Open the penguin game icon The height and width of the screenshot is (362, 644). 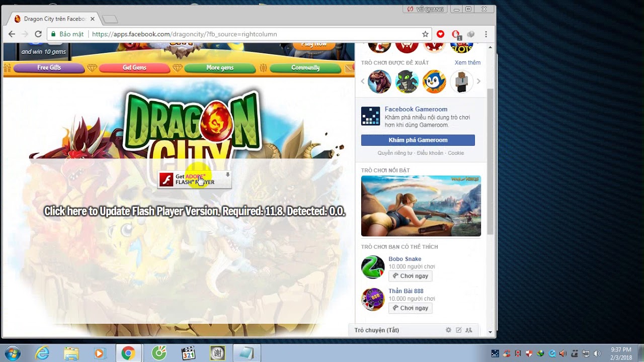coord(434,81)
